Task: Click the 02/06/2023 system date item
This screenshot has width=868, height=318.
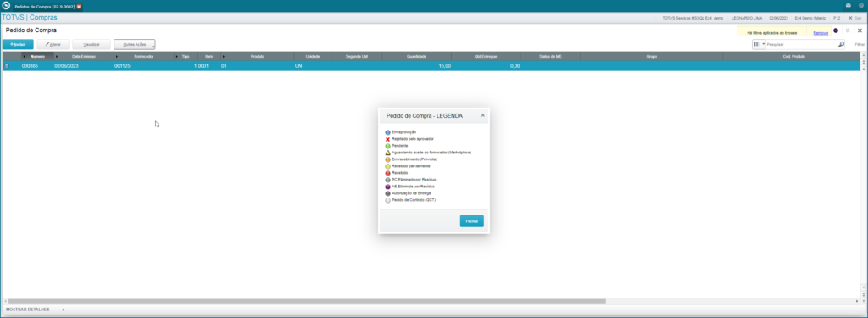Action: [778, 18]
